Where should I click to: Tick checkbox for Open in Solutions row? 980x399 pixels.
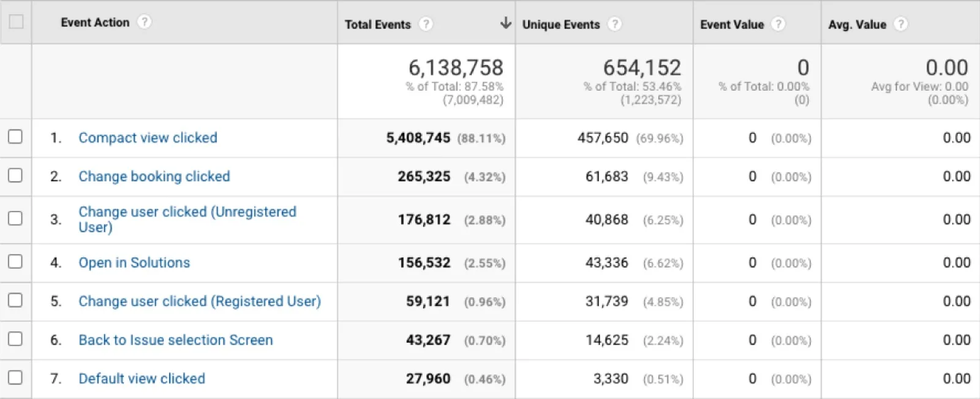click(x=15, y=262)
